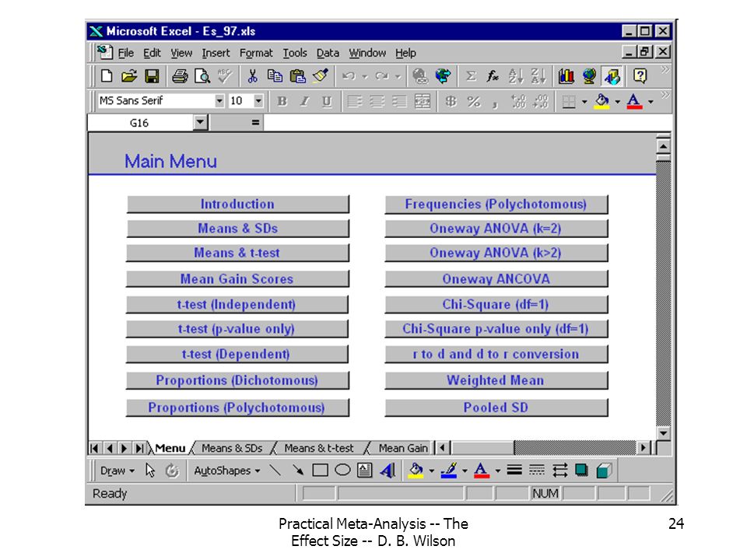Open Fill Color dropdown in Formatting toolbar
The height and width of the screenshot is (560, 747).
coord(617,101)
